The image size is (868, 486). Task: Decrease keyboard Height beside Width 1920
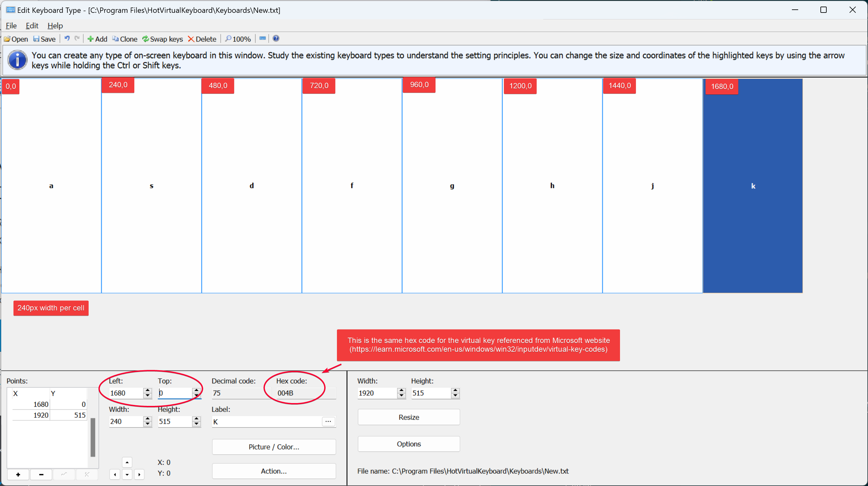coord(455,396)
